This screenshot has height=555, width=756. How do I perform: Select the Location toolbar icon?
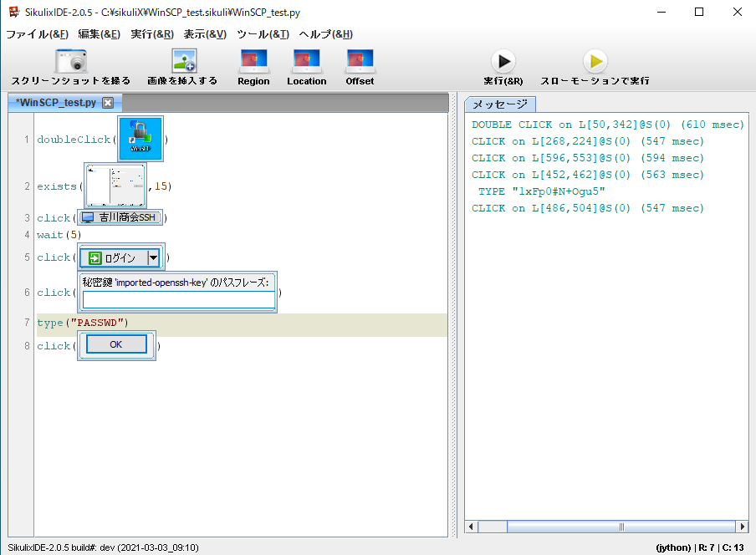306,62
